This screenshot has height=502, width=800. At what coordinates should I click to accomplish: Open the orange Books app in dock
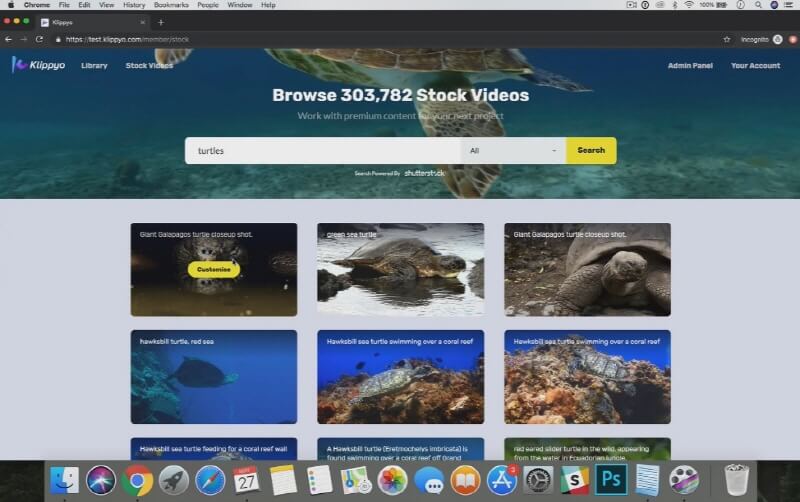465,480
